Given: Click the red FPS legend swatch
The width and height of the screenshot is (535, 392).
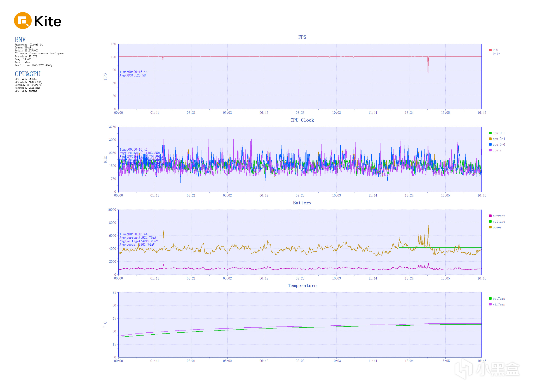Looking at the screenshot, I should (490, 50).
